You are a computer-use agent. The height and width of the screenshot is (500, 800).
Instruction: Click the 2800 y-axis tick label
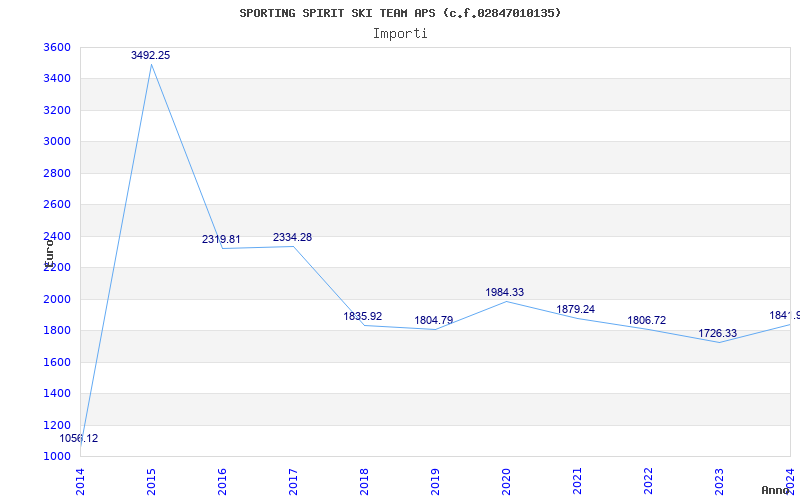pyautogui.click(x=57, y=173)
